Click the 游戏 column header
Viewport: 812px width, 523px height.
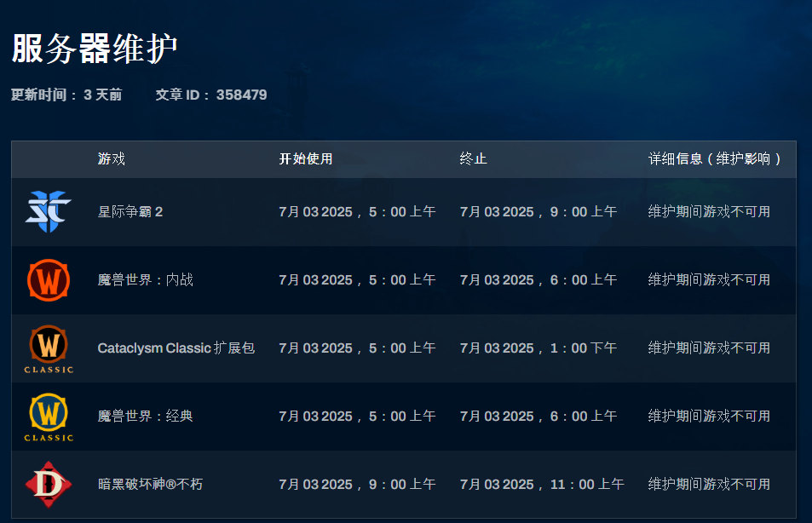[112, 159]
